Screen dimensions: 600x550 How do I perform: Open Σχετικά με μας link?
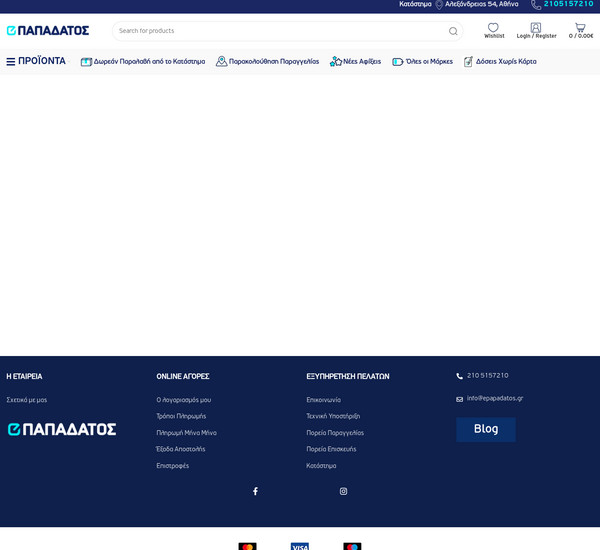[27, 400]
